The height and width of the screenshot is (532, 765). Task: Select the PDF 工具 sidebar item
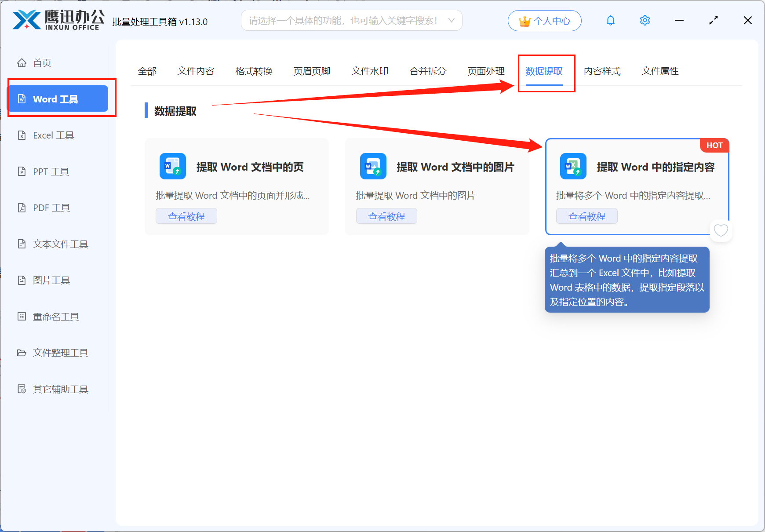(x=51, y=208)
